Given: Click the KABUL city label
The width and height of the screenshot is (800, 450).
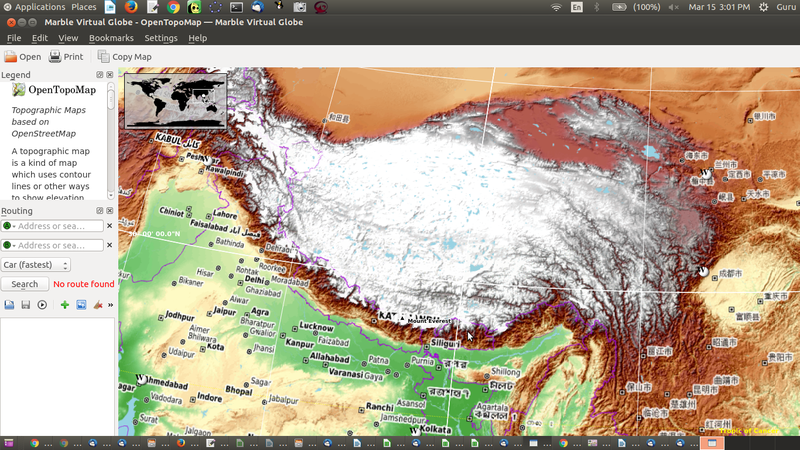Looking at the screenshot, I should point(168,139).
